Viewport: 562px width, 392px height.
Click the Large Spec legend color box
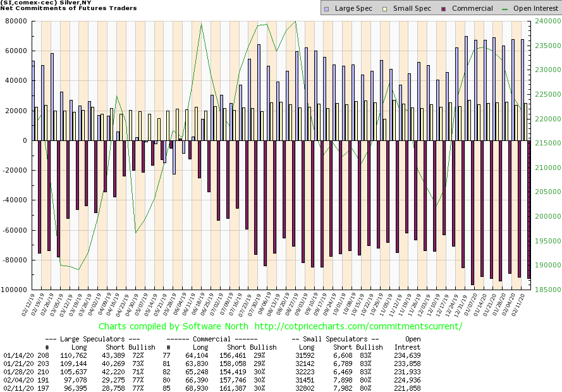coord(326,9)
